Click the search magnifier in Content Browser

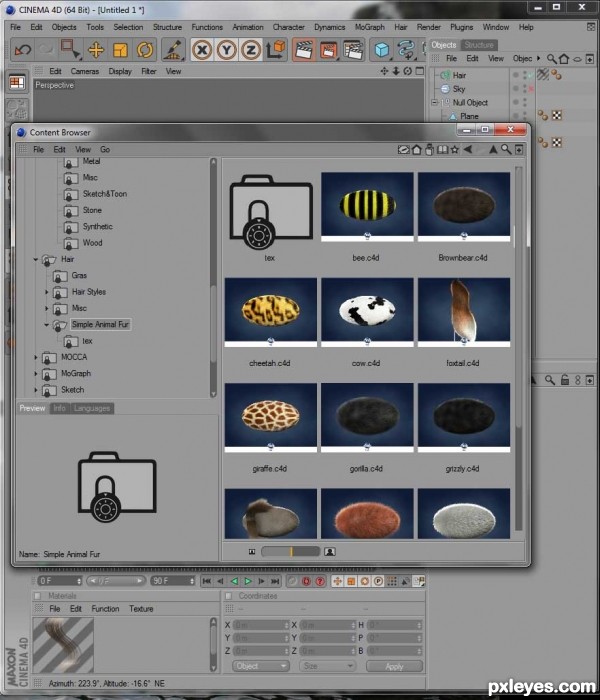tap(506, 150)
